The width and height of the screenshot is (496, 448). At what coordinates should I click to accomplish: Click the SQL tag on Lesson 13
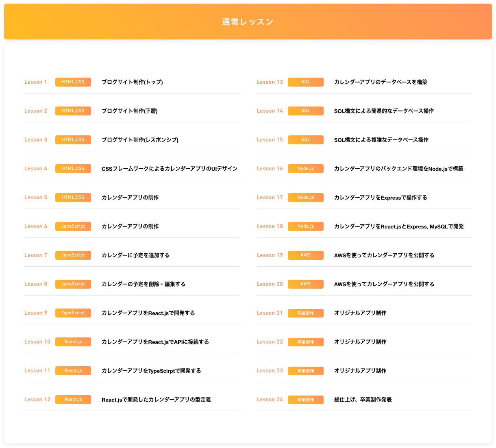click(306, 82)
